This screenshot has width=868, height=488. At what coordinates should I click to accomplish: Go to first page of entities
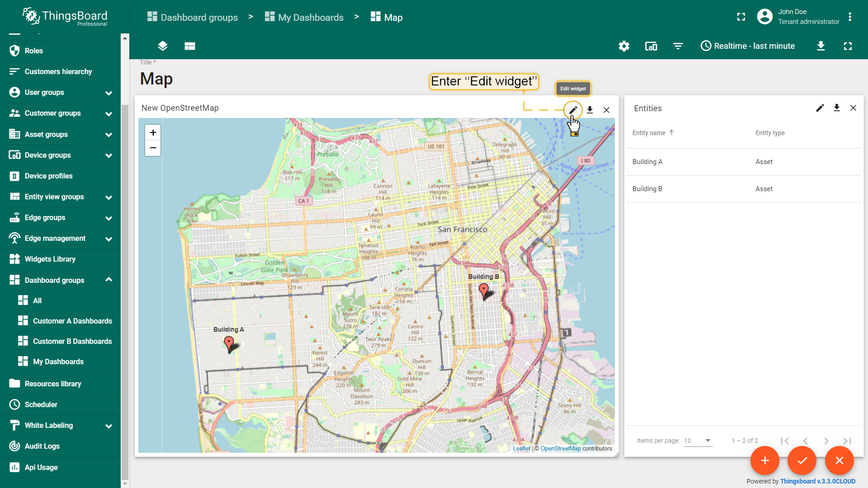(x=785, y=441)
